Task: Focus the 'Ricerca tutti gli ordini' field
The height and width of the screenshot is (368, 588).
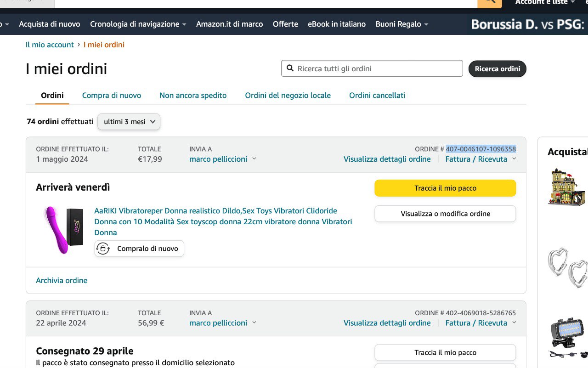Action: click(377, 68)
